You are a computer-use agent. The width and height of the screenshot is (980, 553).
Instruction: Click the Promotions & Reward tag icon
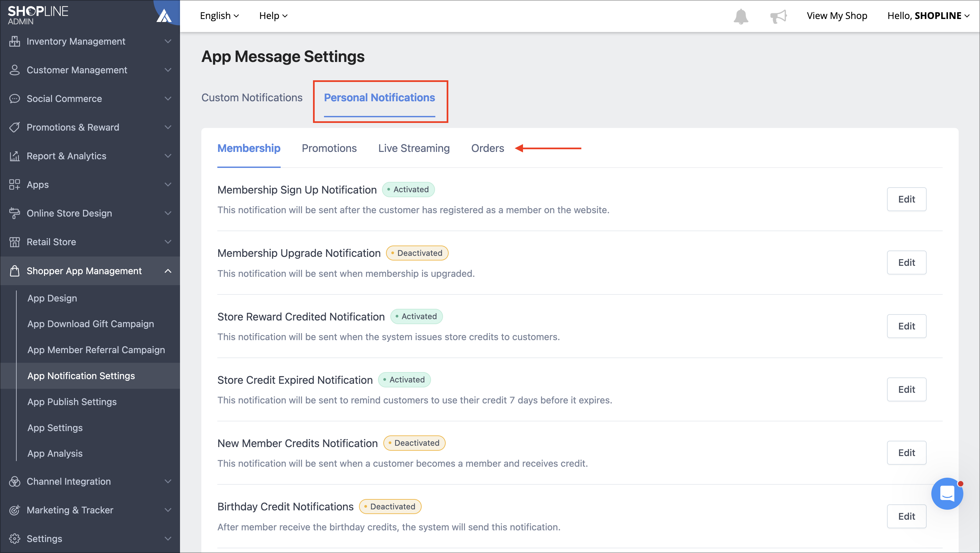coord(14,127)
